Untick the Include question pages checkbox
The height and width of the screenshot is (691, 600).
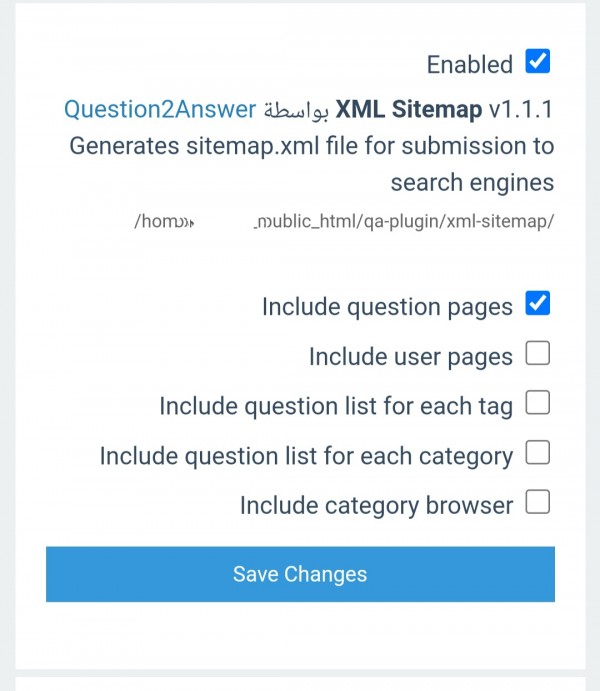click(x=538, y=303)
